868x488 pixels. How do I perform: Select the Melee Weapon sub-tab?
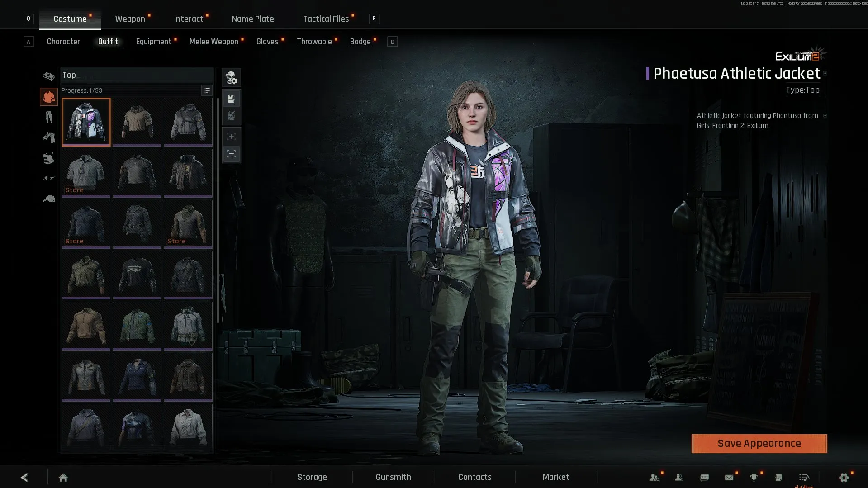click(x=214, y=42)
